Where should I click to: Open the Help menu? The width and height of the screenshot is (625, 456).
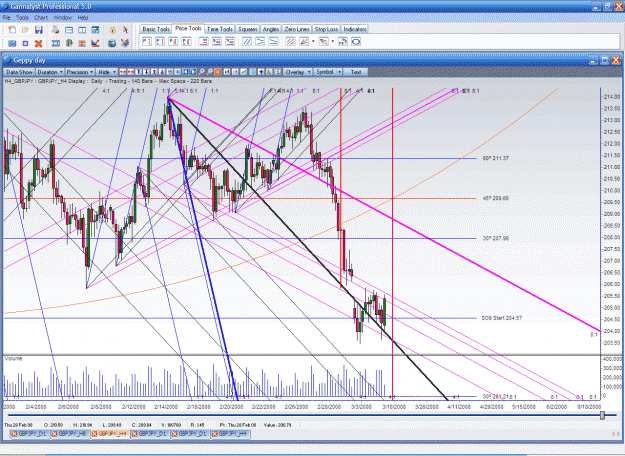pos(83,18)
